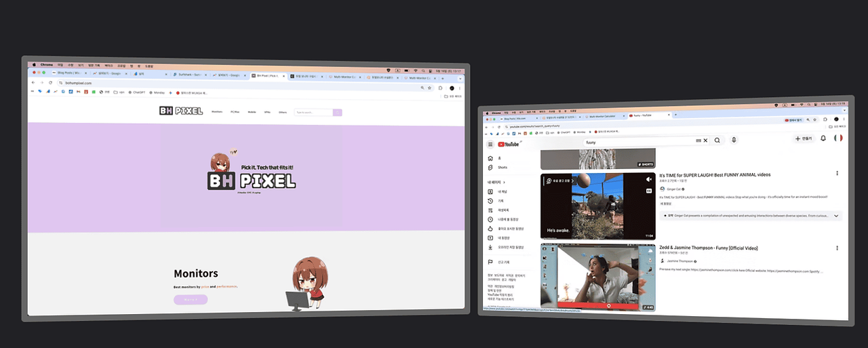This screenshot has height=348, width=868.
Task: Start voice search with the microphone icon
Action: [x=734, y=140]
